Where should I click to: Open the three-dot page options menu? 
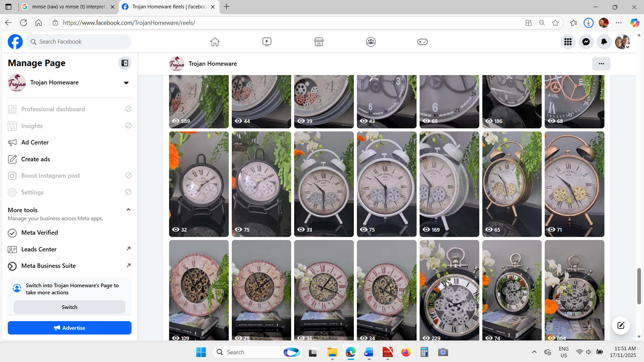(x=601, y=64)
